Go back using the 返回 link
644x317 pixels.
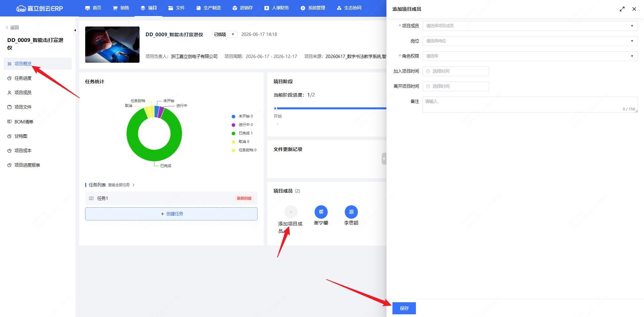[12, 28]
